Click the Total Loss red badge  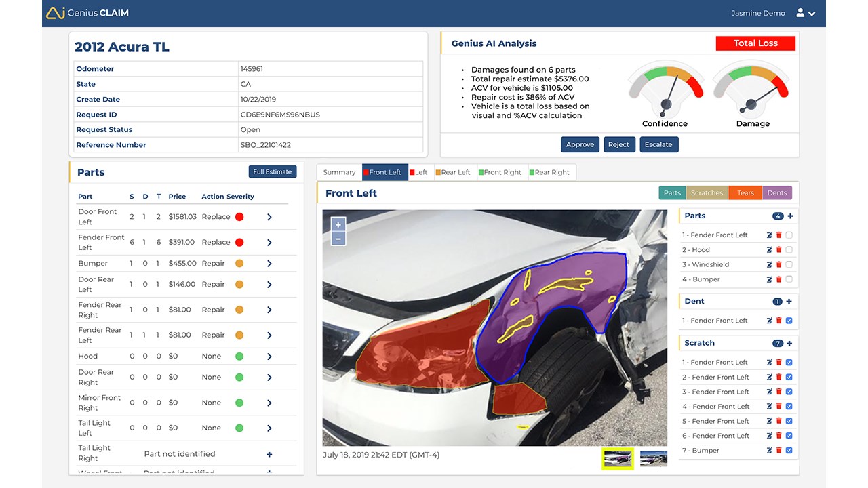point(755,43)
